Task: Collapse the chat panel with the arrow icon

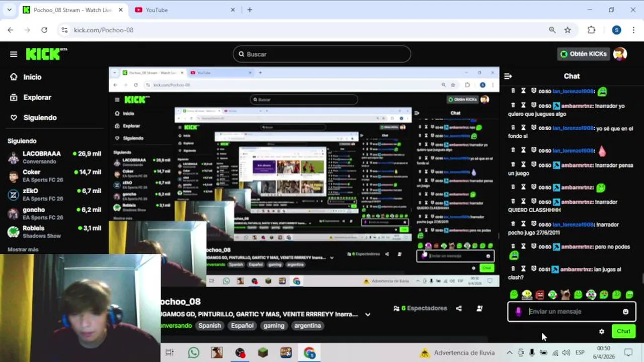Action: pyautogui.click(x=508, y=76)
